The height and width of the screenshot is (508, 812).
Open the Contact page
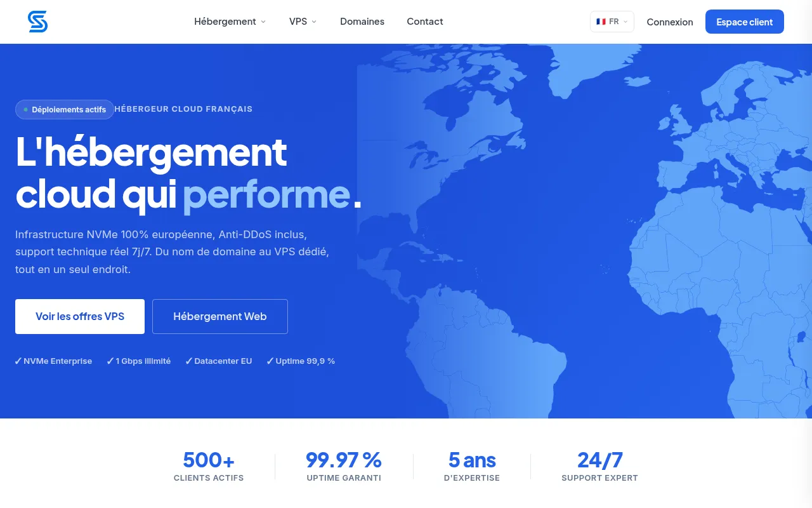425,22
